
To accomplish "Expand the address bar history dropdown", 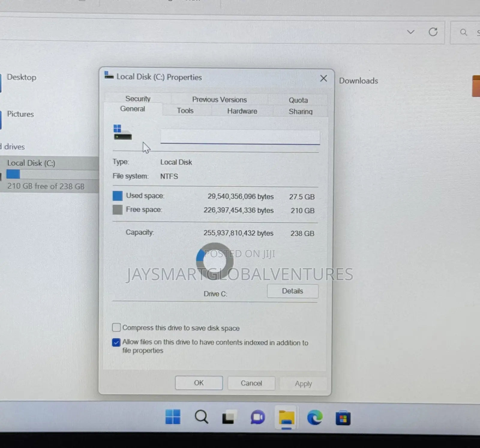I will point(411,32).
